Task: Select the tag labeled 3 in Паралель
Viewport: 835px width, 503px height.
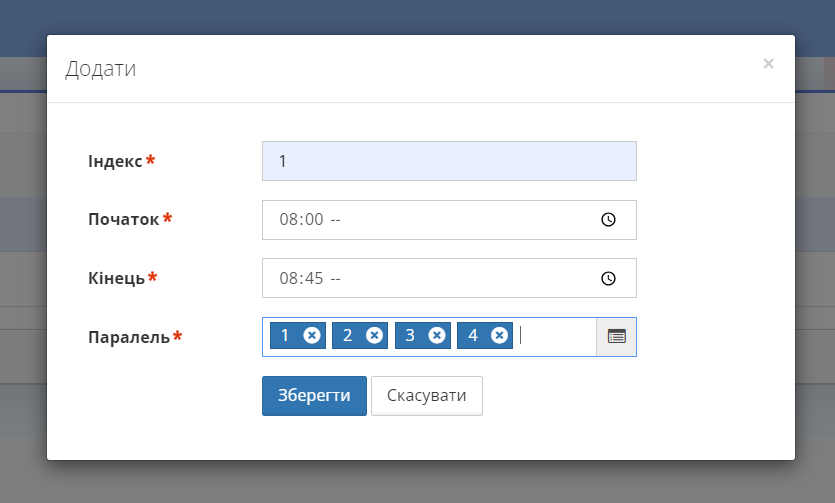Action: (x=410, y=336)
